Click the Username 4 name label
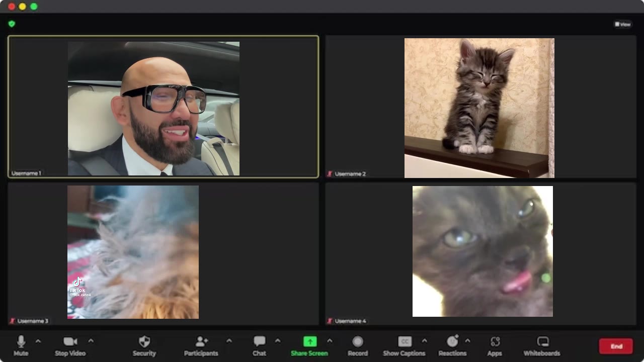 tap(350, 321)
